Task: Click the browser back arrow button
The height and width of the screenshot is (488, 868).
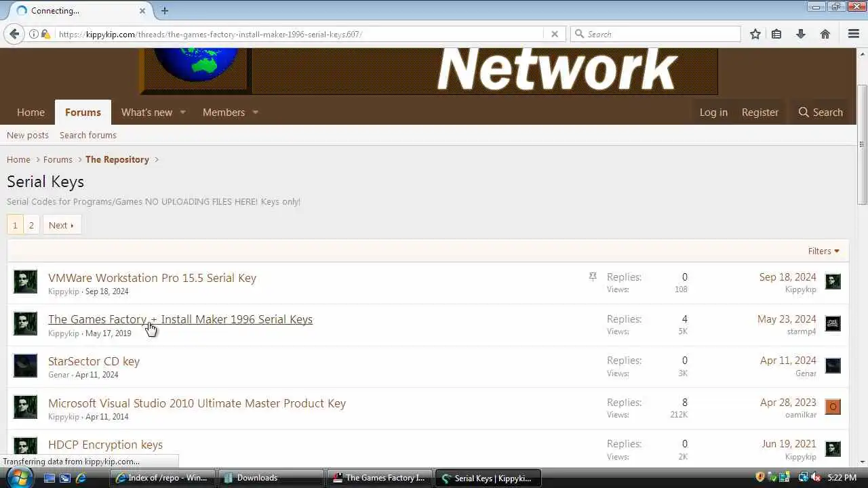Action: coord(14,34)
